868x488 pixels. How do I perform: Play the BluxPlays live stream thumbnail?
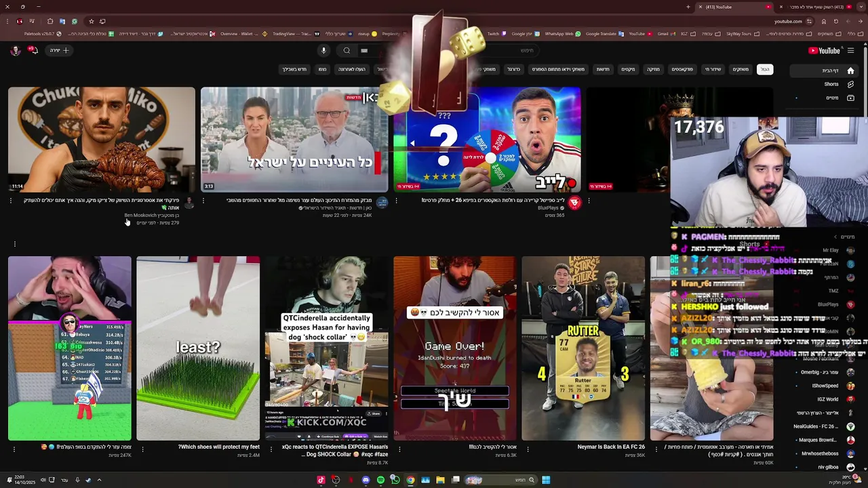487,140
